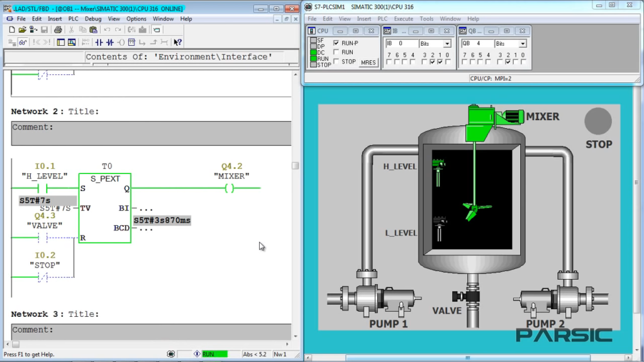Click the I0.1 "H_LEVEL" contact

(x=43, y=189)
